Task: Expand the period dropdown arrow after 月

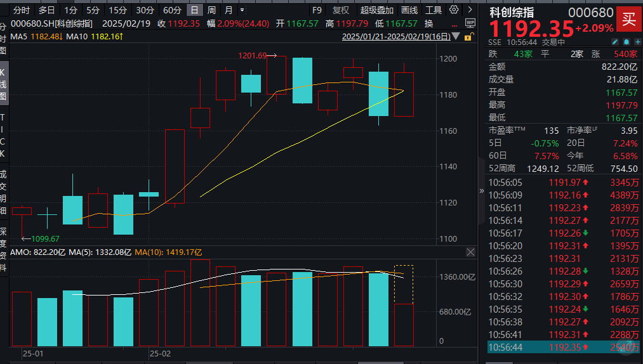Action: (x=242, y=10)
